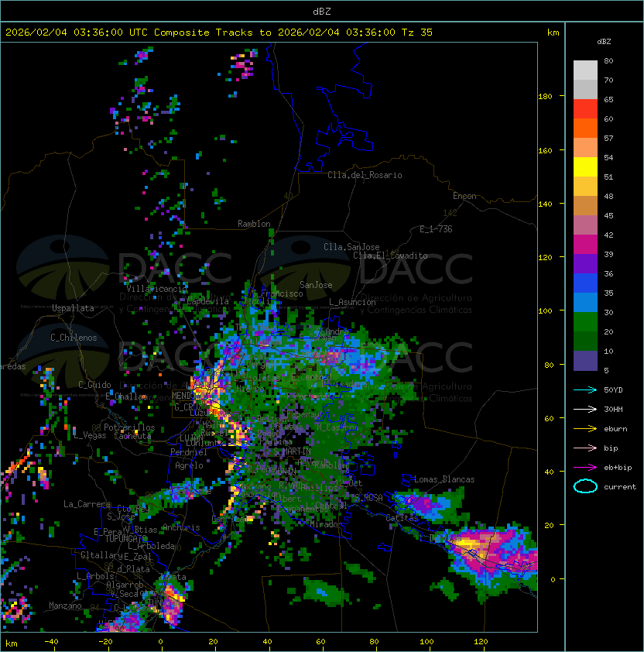This screenshot has height=652, width=644.
Task: Select the orange 60 dBZ color swatch
Action: (585, 128)
